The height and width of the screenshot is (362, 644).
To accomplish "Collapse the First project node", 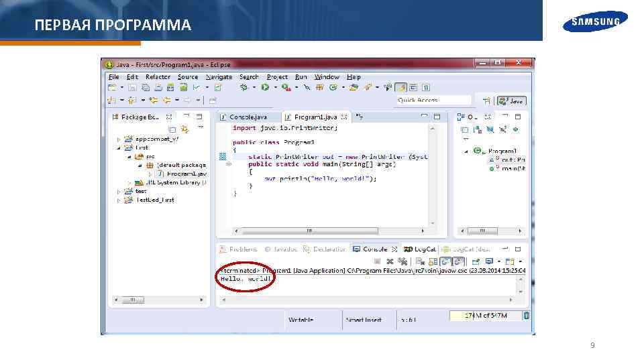I will [119, 147].
